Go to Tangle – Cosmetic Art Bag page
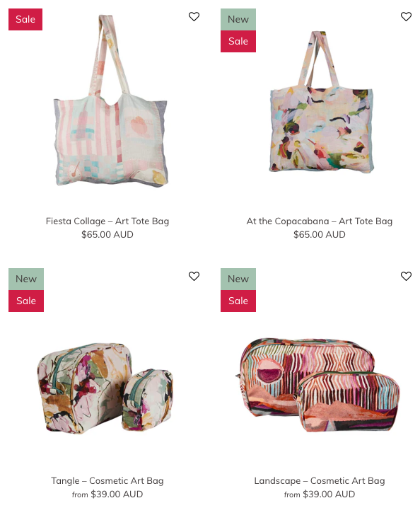 (x=107, y=480)
